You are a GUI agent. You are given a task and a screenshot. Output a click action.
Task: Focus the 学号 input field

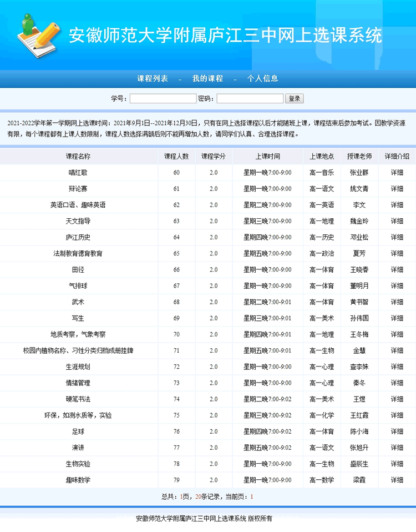(163, 99)
